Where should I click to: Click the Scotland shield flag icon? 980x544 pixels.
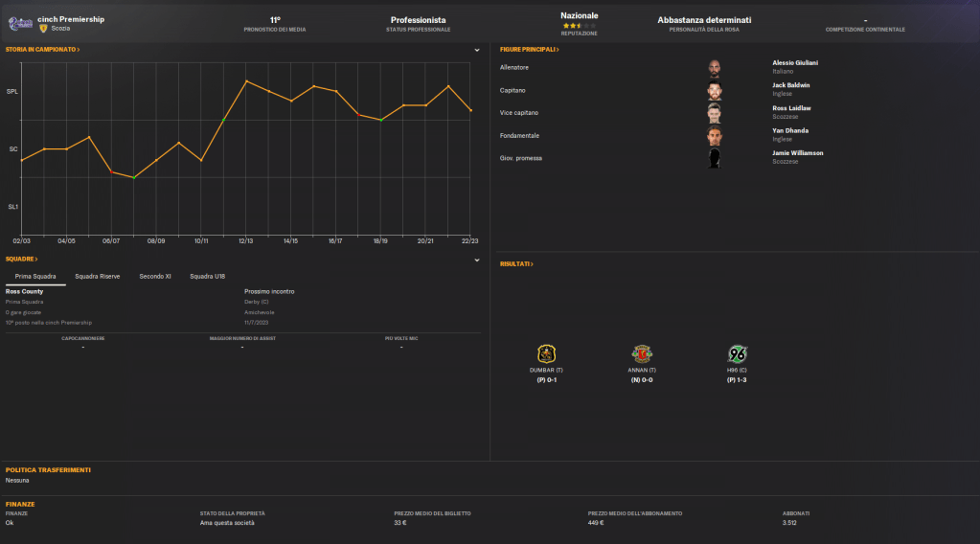point(43,29)
